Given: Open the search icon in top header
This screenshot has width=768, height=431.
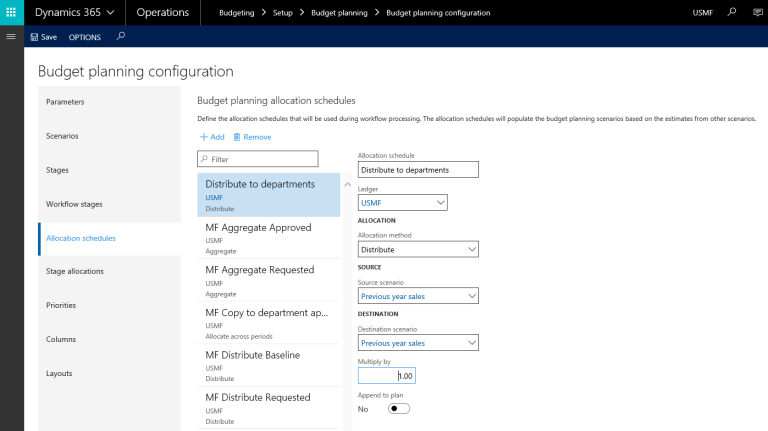Looking at the screenshot, I should pyautogui.click(x=732, y=13).
